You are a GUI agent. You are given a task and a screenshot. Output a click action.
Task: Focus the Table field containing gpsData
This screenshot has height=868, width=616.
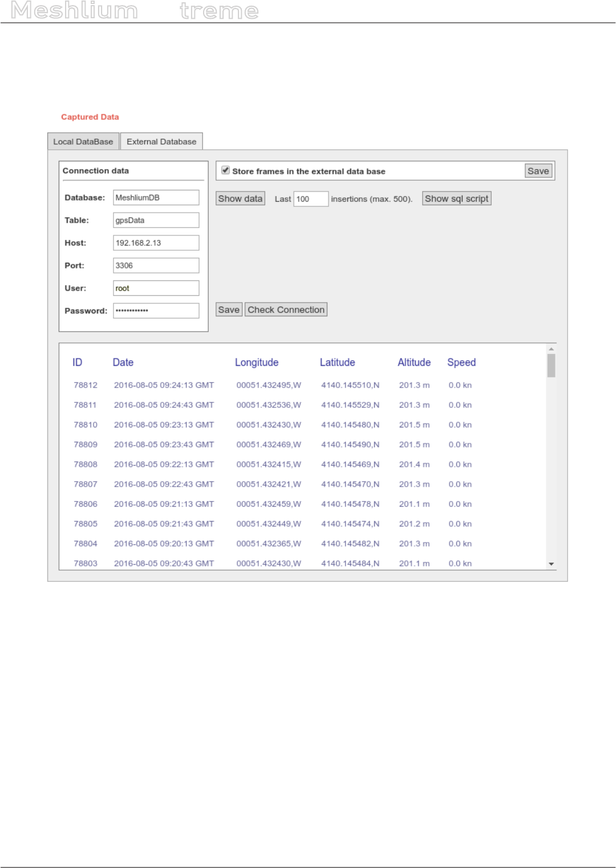156,220
